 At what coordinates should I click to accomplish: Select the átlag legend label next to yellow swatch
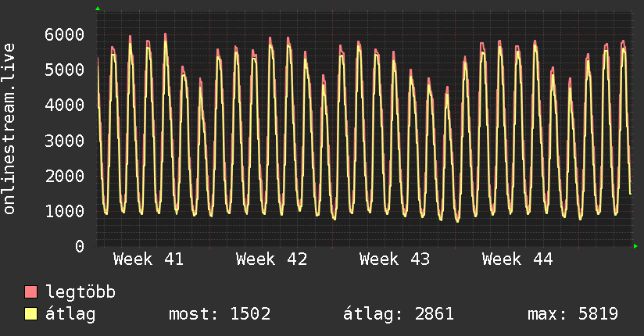point(70,315)
